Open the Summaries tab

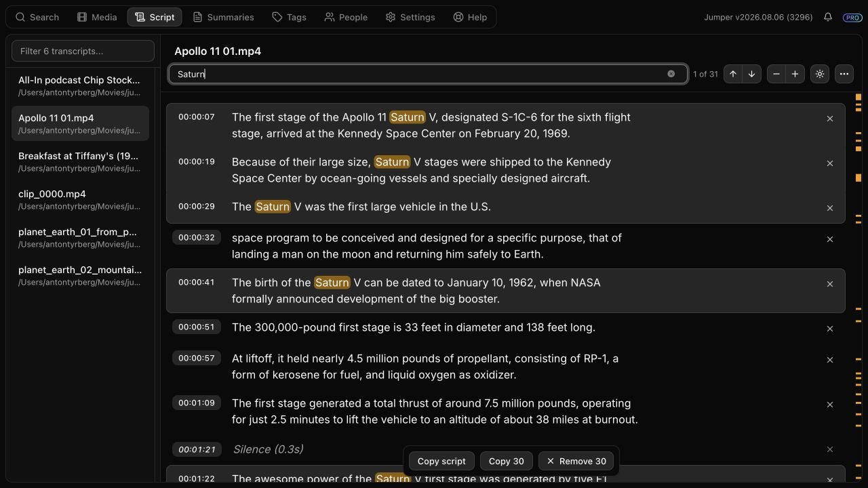point(223,17)
